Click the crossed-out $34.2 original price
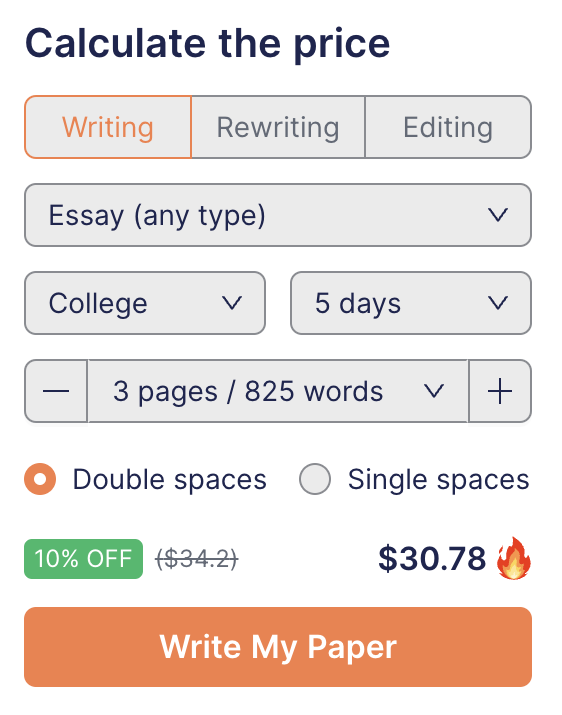 coord(197,559)
